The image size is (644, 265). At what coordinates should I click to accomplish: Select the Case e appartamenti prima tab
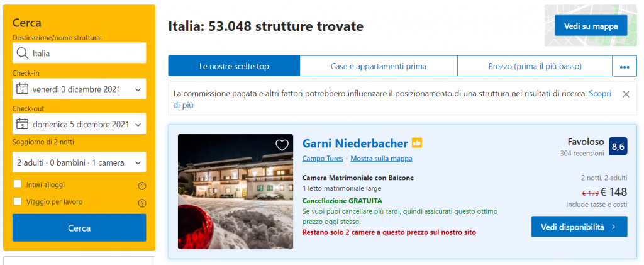378,66
